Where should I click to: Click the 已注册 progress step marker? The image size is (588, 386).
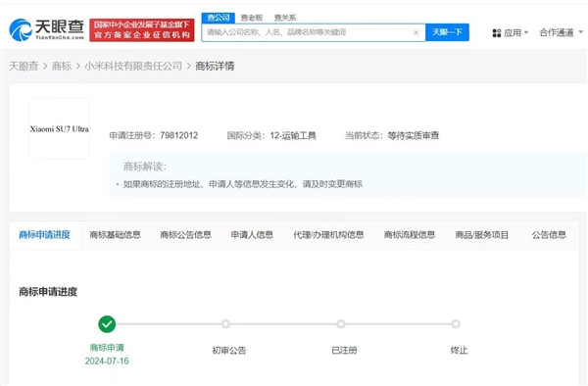340,324
